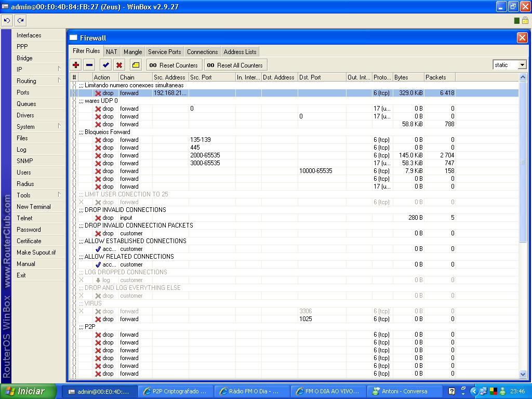Click the blue minus remove rule icon
This screenshot has width=532, height=399.
89,65
